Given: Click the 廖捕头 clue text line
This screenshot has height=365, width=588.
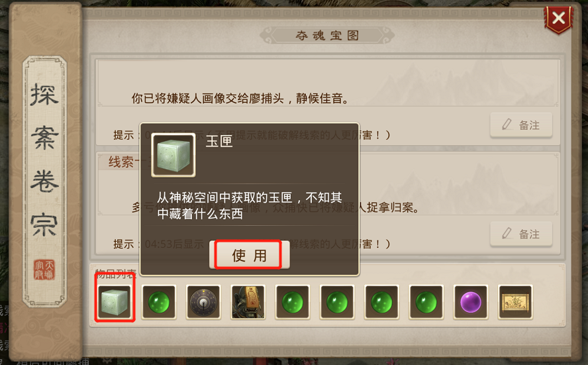Looking at the screenshot, I should point(240,98).
